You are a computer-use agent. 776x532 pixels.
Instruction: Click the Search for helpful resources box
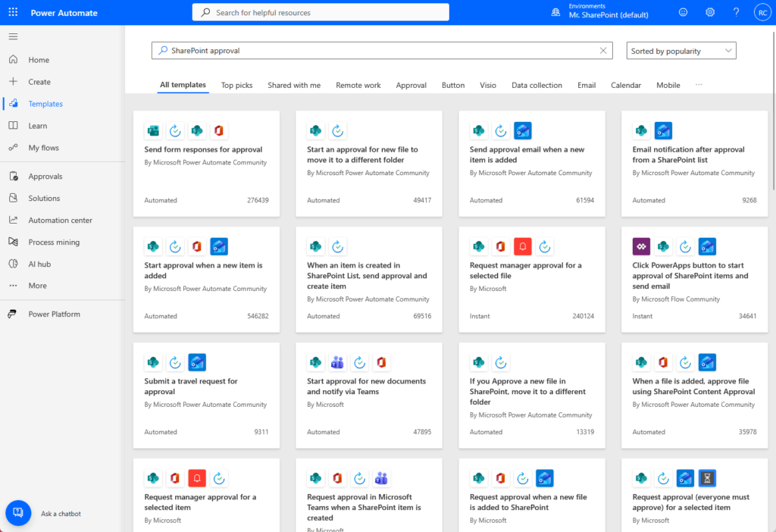321,12
